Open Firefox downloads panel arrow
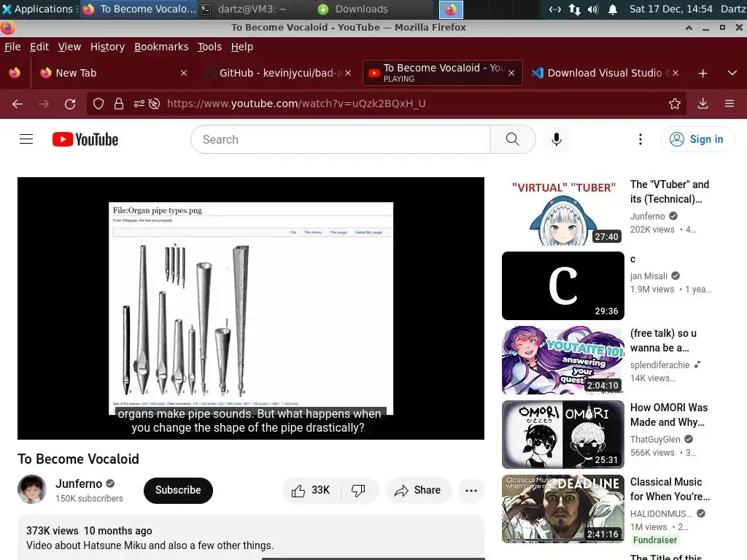The width and height of the screenshot is (747, 560). [x=703, y=104]
